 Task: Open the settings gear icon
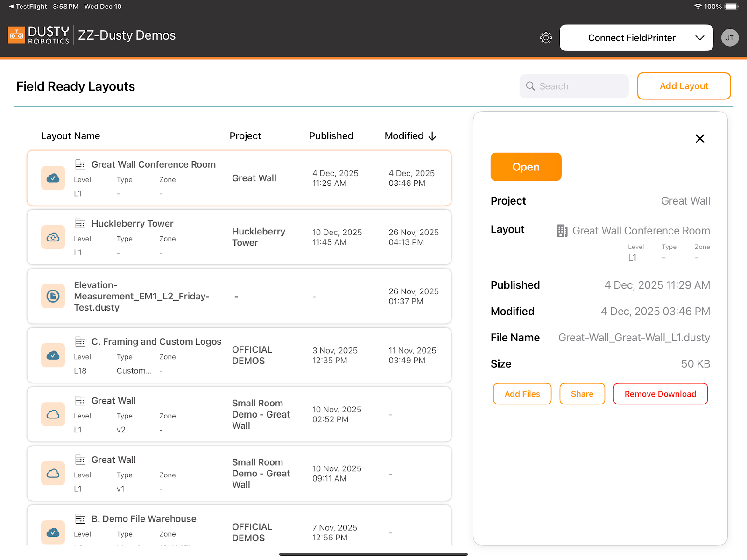[x=546, y=38]
